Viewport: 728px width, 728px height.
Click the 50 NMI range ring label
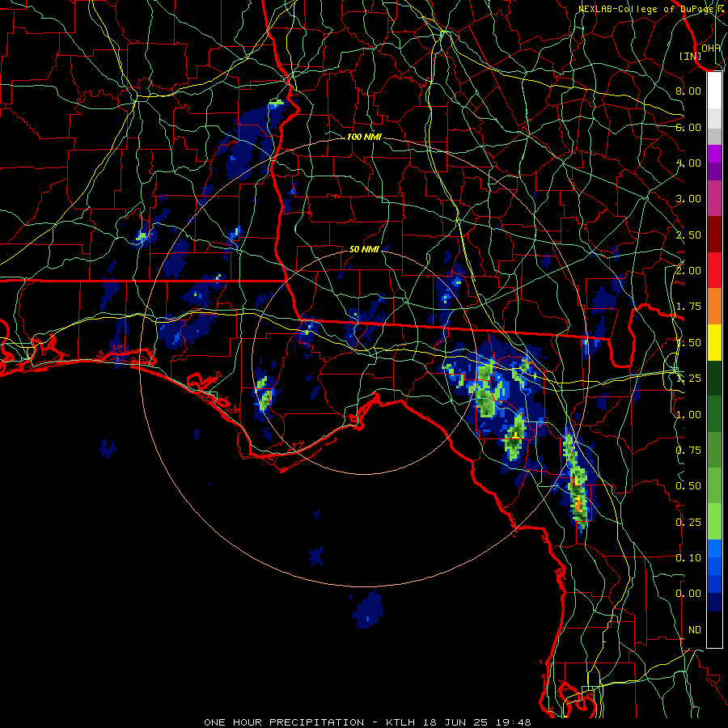364,249
